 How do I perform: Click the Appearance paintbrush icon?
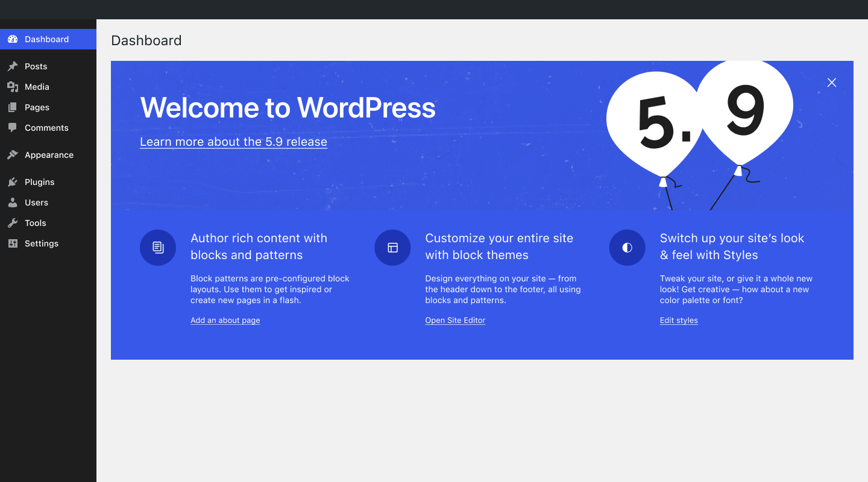[x=13, y=155]
